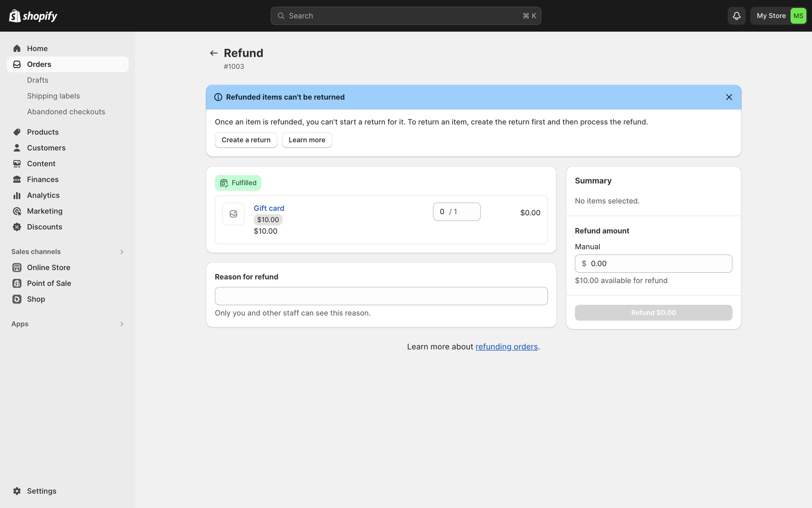Click the Gift card image thumbnail
This screenshot has width=812, height=508.
pyautogui.click(x=233, y=214)
